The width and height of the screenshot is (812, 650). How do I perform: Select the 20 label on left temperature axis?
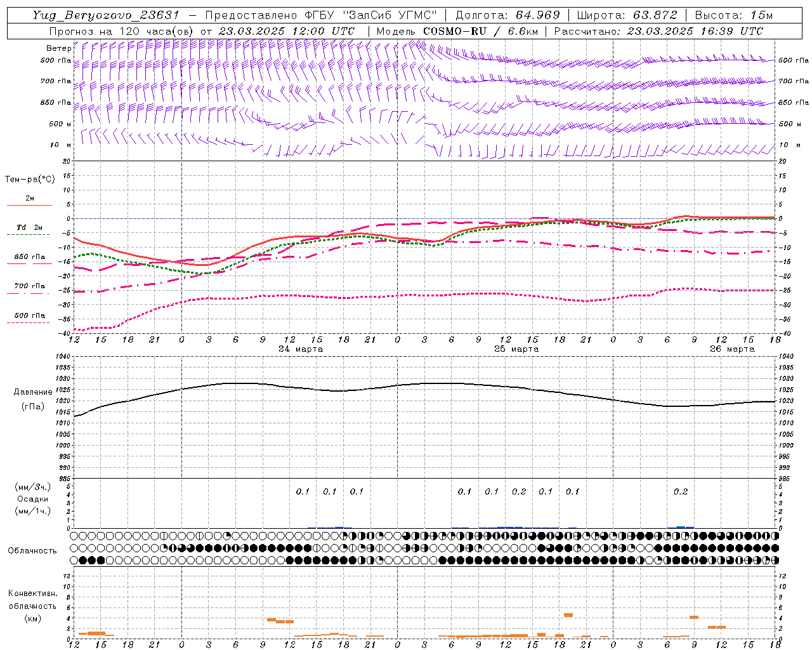(67, 161)
